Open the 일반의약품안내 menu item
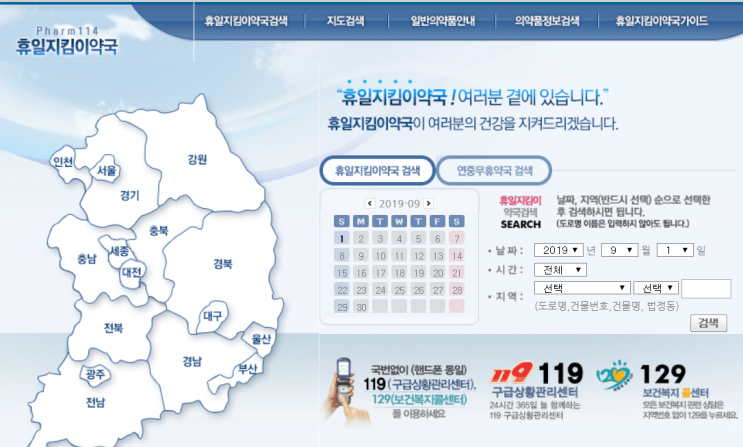Viewport: 743px width, 447px height. click(443, 21)
